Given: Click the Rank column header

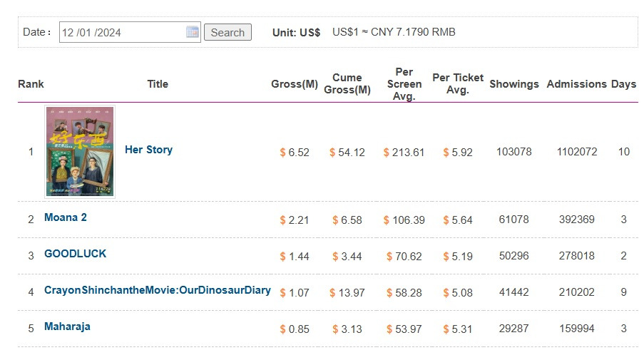Looking at the screenshot, I should (31, 84).
